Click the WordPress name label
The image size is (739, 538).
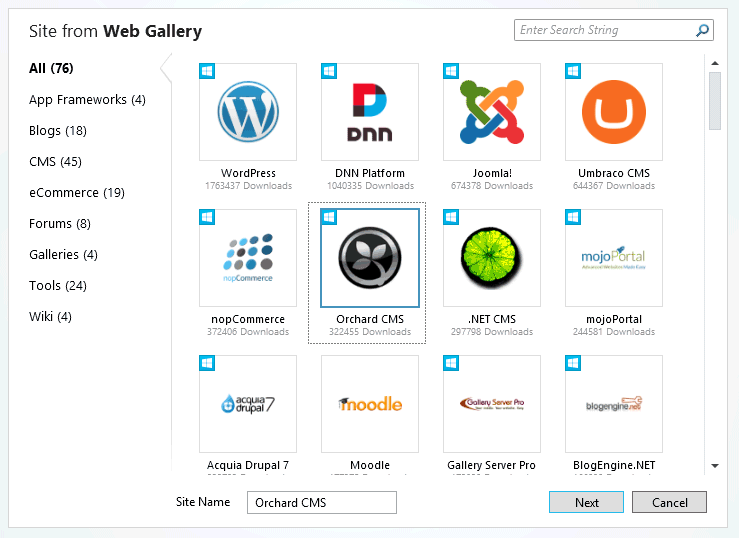click(248, 173)
